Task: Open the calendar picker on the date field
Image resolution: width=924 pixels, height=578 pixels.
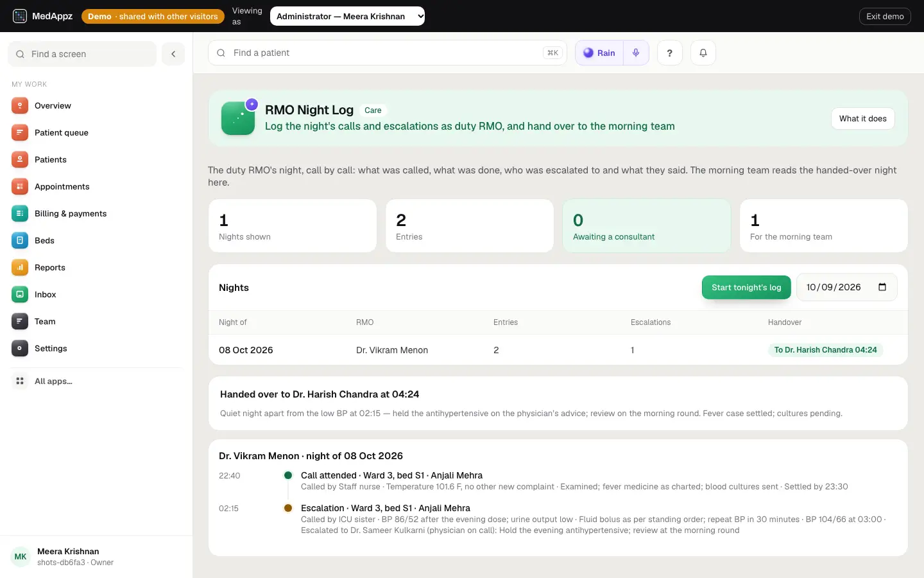Action: click(x=882, y=287)
